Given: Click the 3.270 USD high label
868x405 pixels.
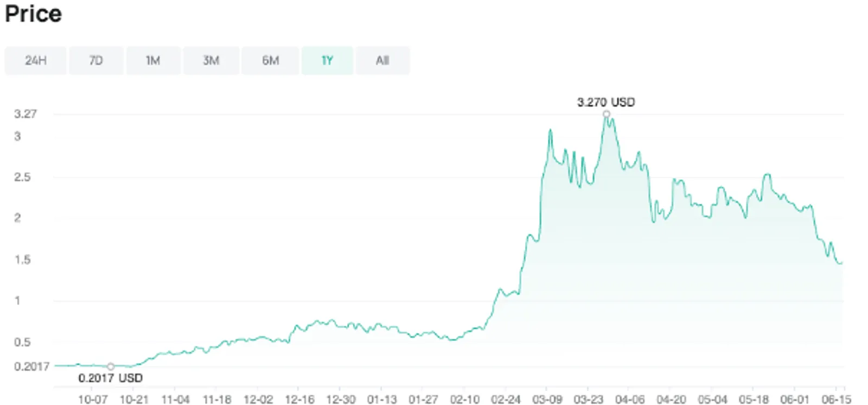Looking at the screenshot, I should 606,102.
